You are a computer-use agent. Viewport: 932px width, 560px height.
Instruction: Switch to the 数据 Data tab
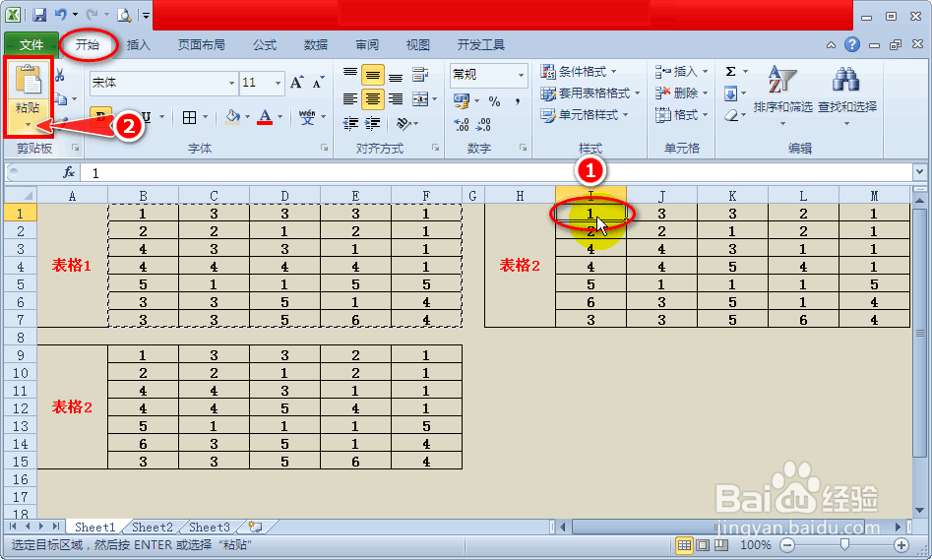[x=316, y=45]
